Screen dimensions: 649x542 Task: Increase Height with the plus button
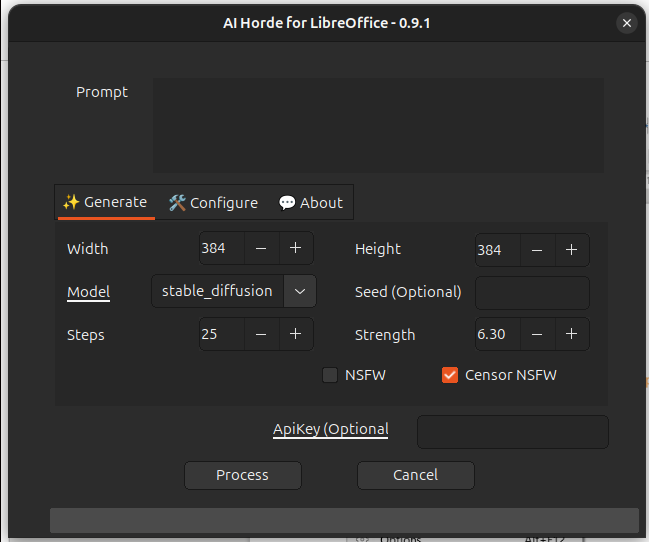571,250
